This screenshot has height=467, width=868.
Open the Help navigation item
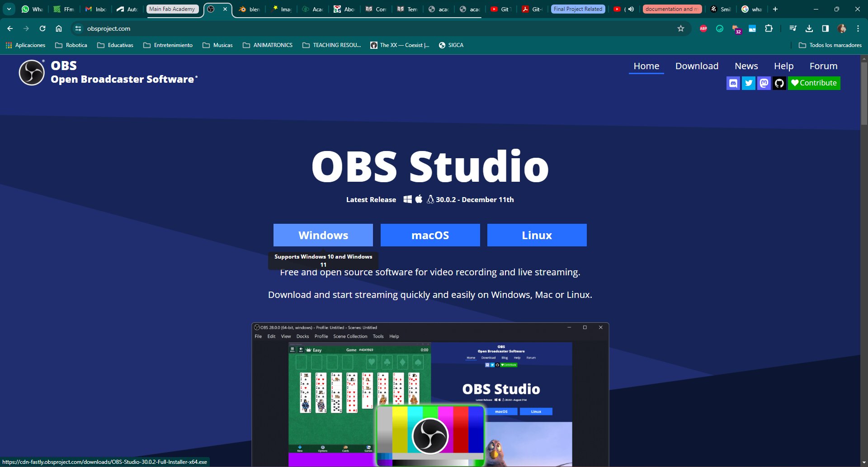coord(783,66)
